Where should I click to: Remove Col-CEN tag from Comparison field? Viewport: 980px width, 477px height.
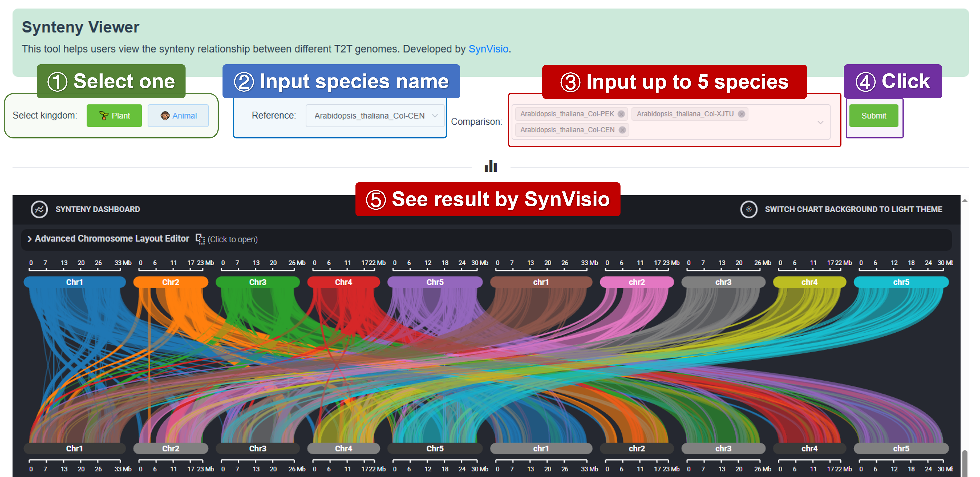tap(622, 130)
